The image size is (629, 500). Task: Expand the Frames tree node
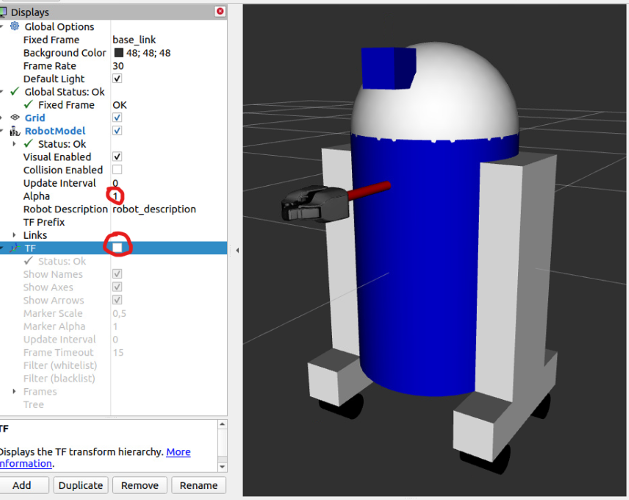[14, 392]
